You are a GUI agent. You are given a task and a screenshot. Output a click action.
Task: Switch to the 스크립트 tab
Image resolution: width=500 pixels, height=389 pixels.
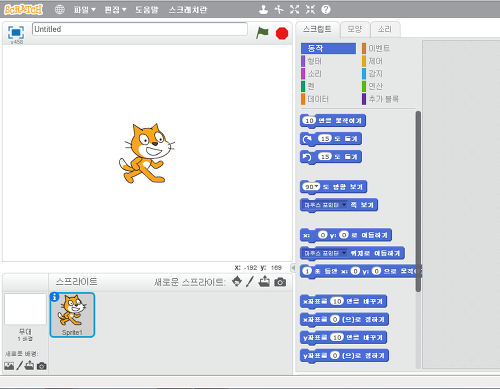click(317, 29)
